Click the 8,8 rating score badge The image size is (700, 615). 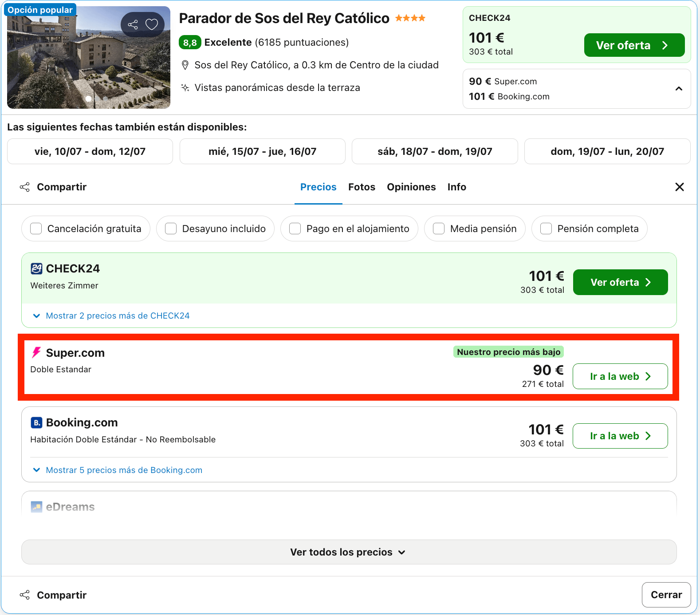(190, 43)
